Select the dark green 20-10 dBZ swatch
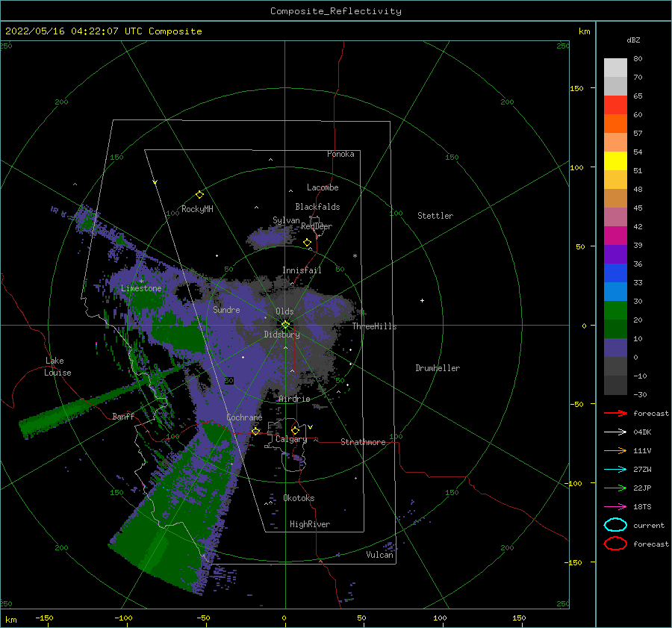672x628 pixels. click(615, 329)
